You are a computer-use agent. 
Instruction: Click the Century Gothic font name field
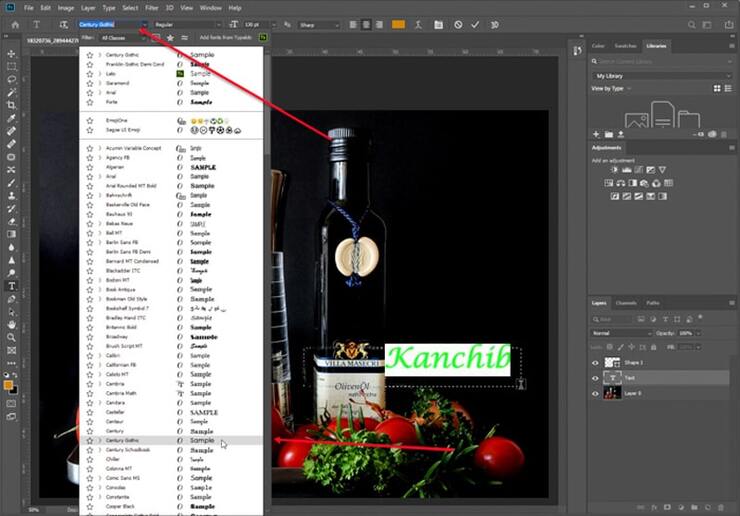click(x=108, y=24)
